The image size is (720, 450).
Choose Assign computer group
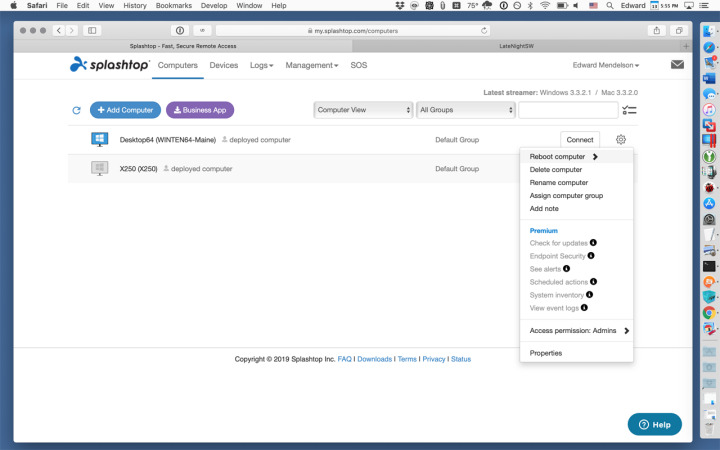click(566, 195)
